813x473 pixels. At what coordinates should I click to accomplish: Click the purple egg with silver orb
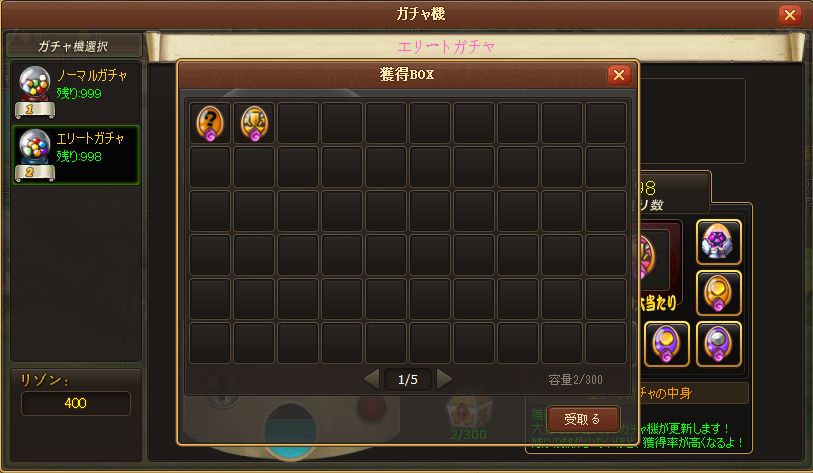[718, 344]
